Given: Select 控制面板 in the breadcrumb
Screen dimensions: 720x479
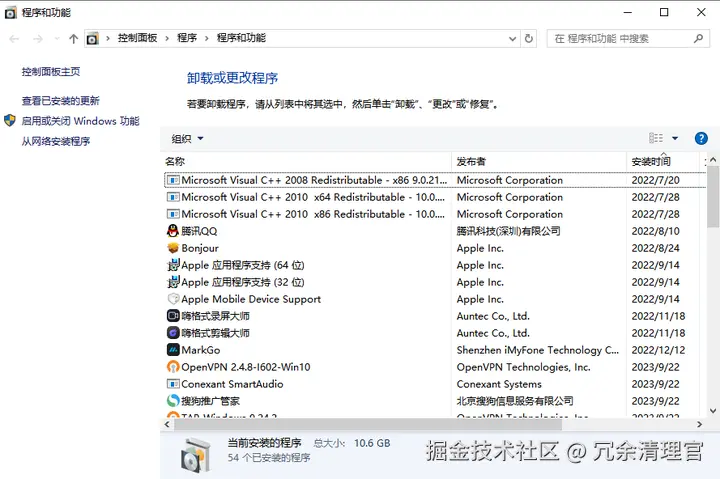Looking at the screenshot, I should (137, 38).
